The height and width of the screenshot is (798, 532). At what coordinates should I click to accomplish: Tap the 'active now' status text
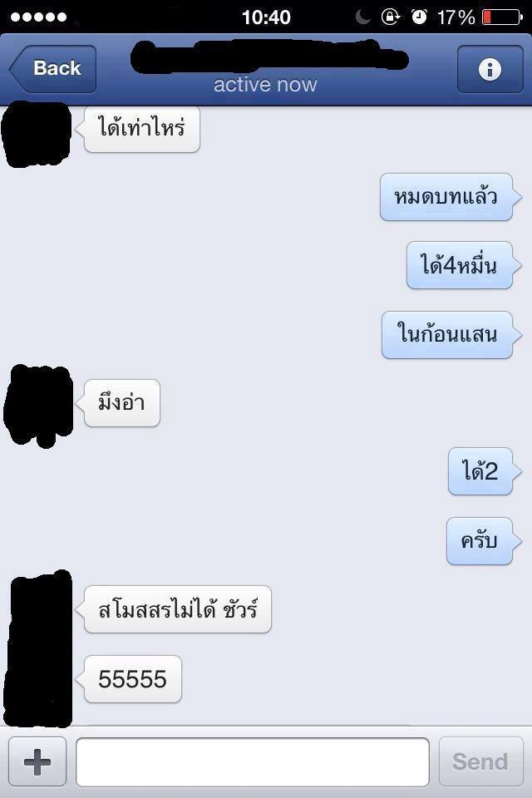265,85
